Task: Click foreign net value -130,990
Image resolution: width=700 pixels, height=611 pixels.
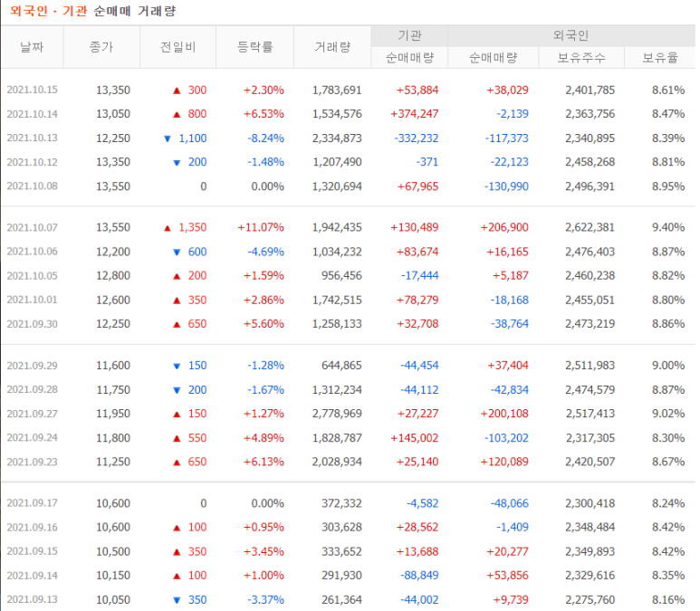Action: tap(507, 186)
